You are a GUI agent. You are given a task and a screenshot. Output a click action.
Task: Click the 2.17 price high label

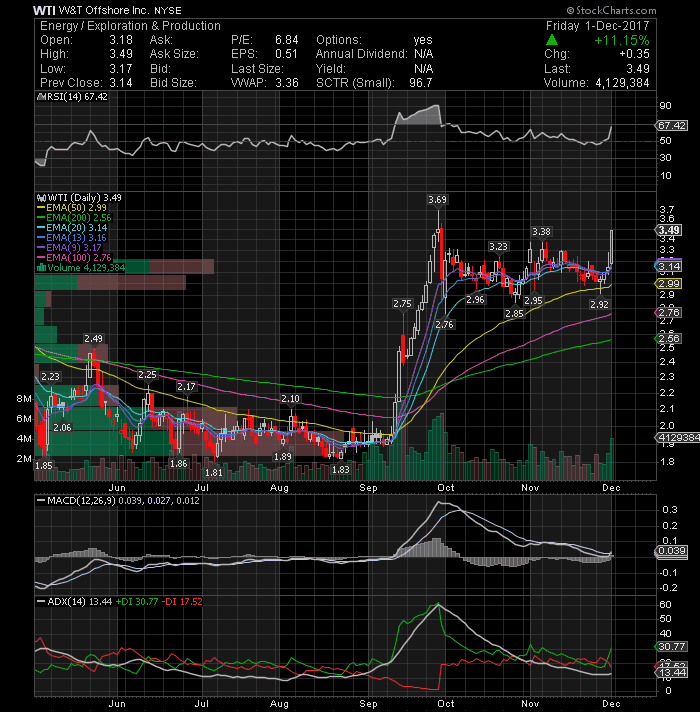pyautogui.click(x=186, y=387)
